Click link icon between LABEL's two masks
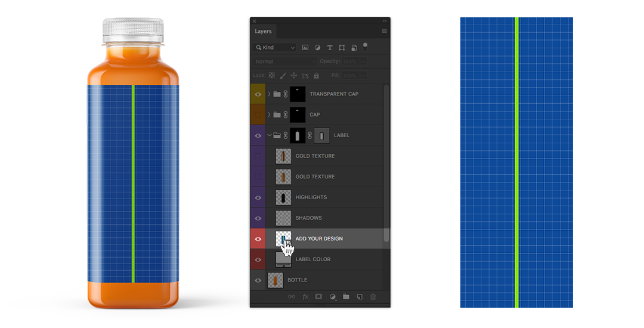Image resolution: width=644 pixels, height=328 pixels. tap(309, 135)
